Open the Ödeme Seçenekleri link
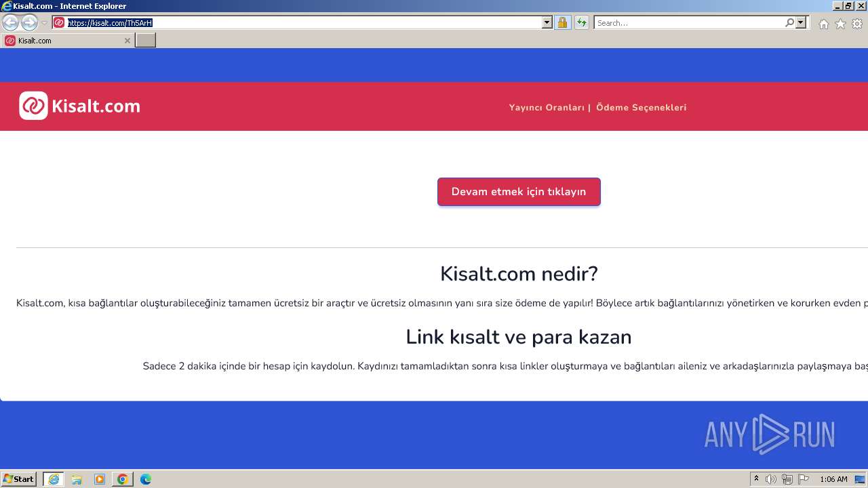 point(642,107)
